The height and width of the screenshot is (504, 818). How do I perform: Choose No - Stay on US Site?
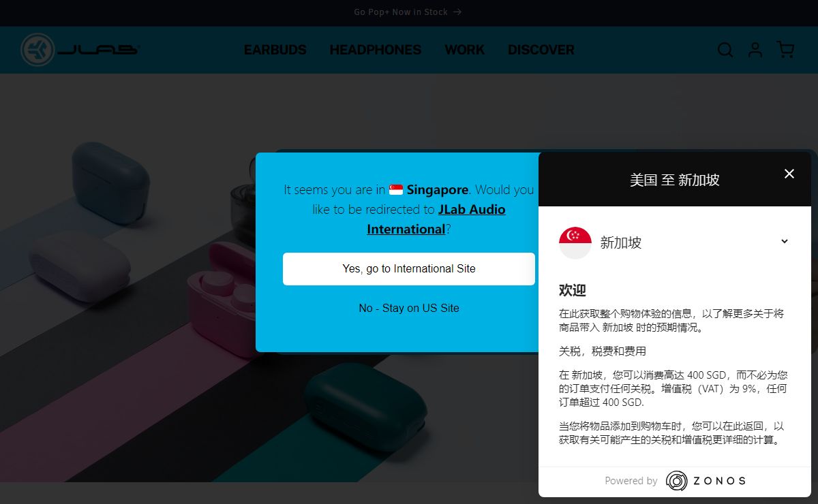click(409, 308)
